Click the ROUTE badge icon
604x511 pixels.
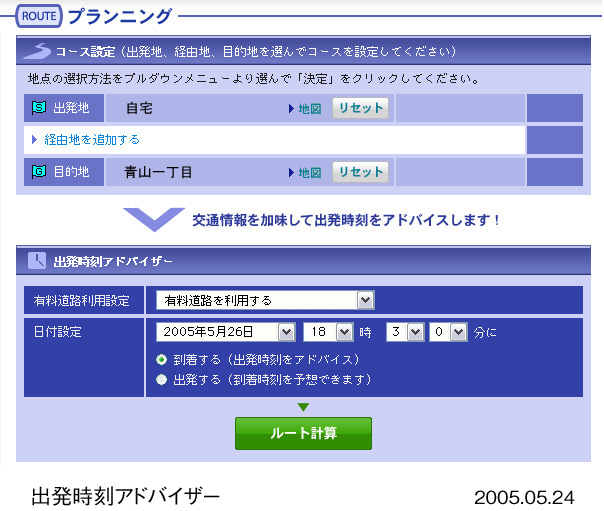[39, 16]
